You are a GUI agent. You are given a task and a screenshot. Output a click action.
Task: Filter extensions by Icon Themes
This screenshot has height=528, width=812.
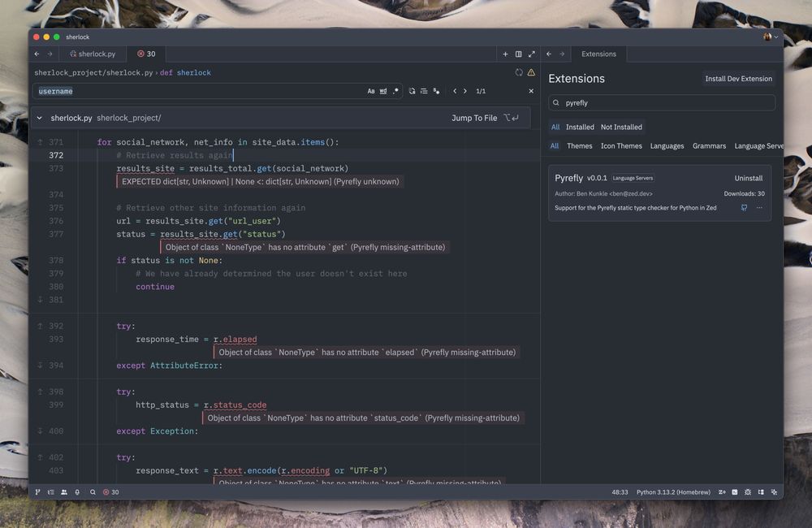621,146
